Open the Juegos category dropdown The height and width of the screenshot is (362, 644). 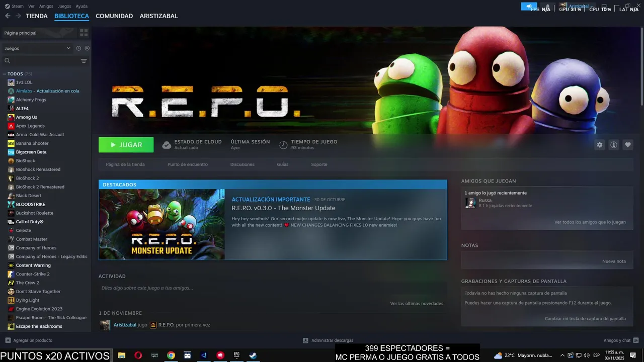[38, 48]
